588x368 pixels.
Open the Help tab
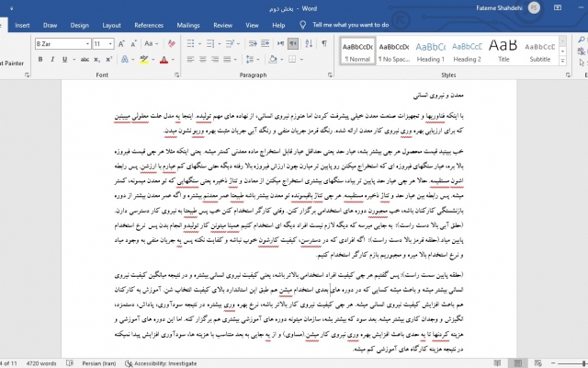coord(278,25)
